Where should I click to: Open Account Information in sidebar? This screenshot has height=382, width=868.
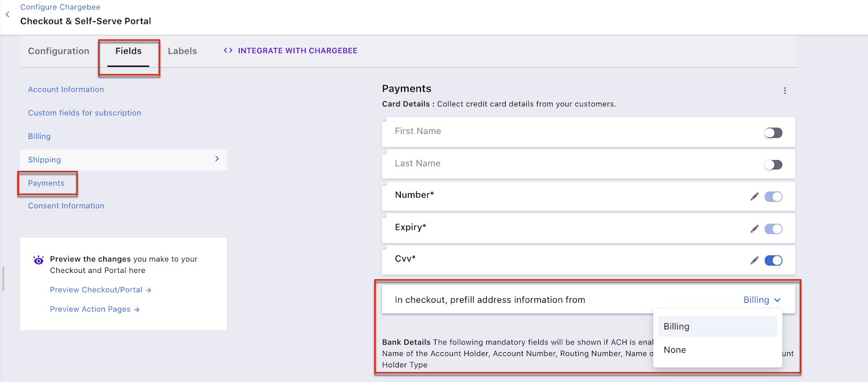point(66,90)
